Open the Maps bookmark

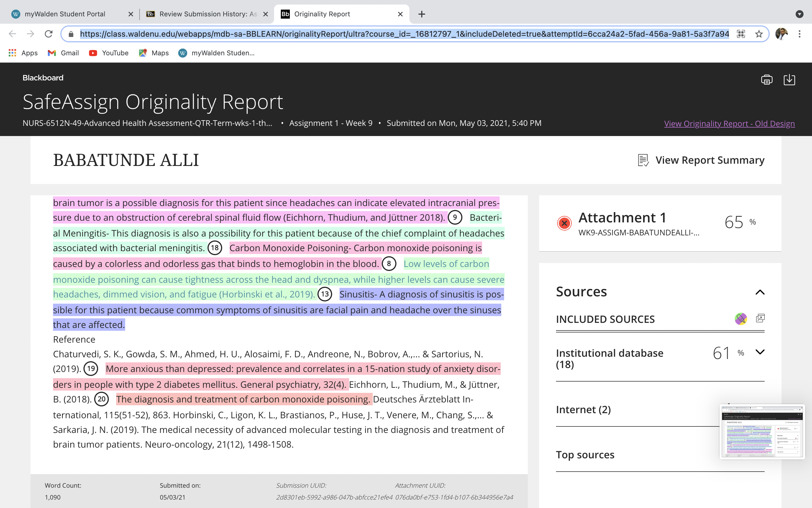[154, 53]
